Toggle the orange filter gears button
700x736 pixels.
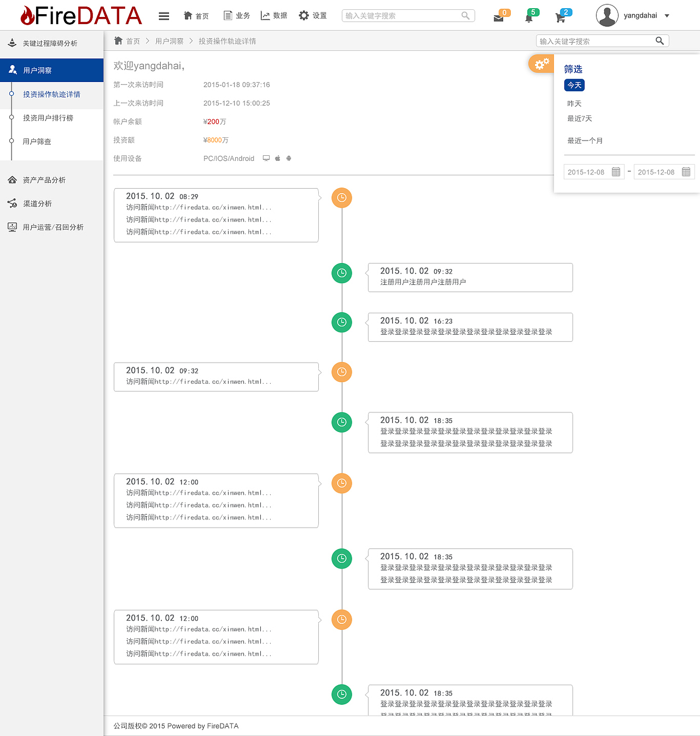click(x=541, y=64)
